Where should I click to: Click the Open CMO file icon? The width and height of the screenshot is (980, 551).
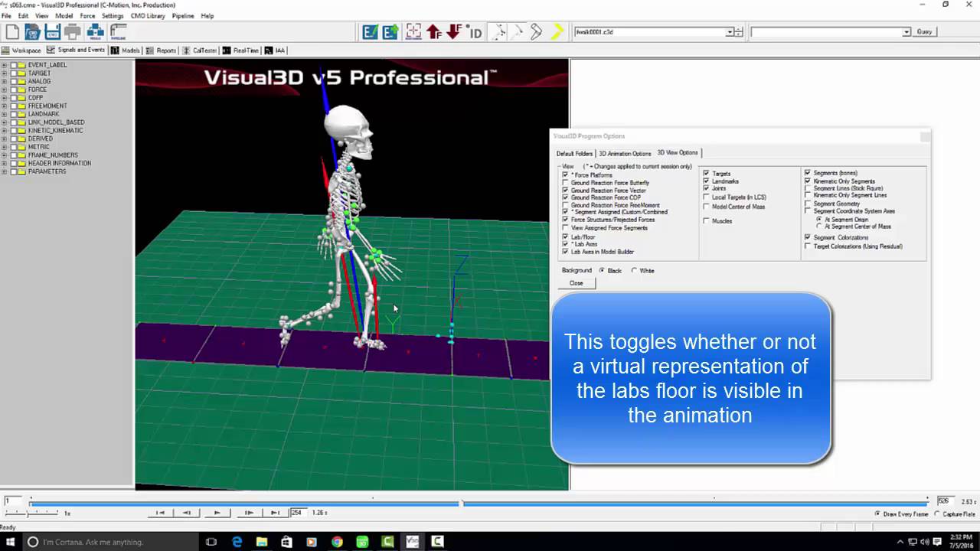32,31
